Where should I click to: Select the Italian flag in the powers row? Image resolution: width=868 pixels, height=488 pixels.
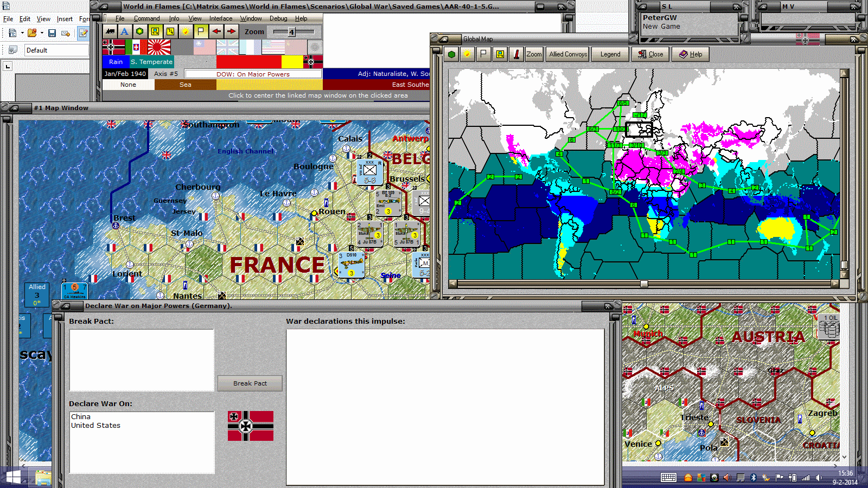(x=136, y=47)
